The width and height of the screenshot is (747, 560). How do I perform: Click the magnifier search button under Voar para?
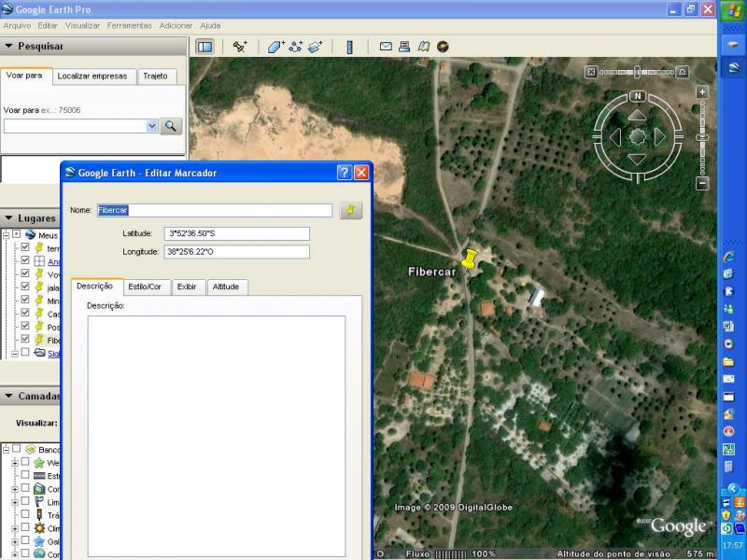click(x=171, y=126)
